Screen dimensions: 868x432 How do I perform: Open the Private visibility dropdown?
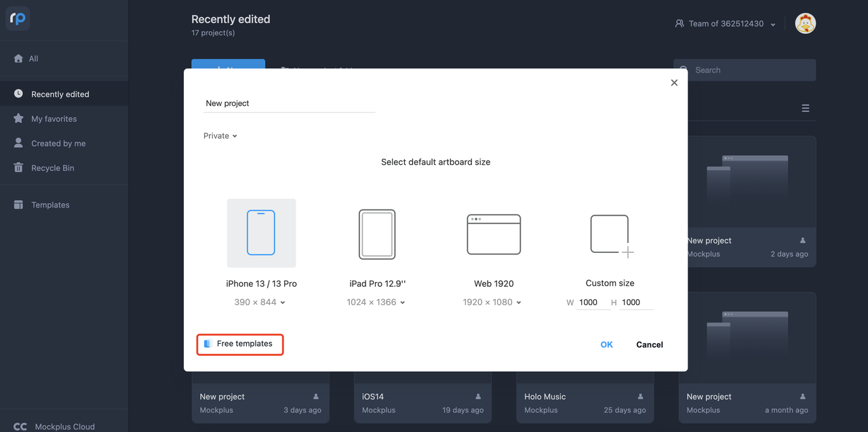(220, 136)
